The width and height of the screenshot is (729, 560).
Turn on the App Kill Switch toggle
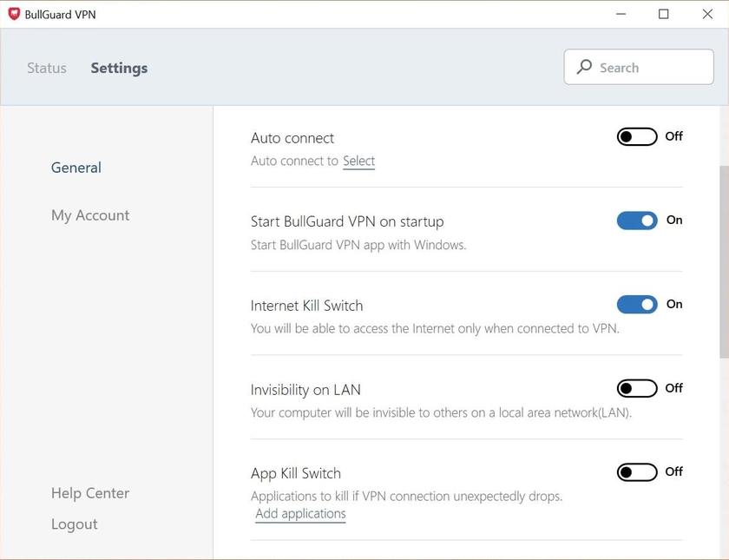(637, 472)
